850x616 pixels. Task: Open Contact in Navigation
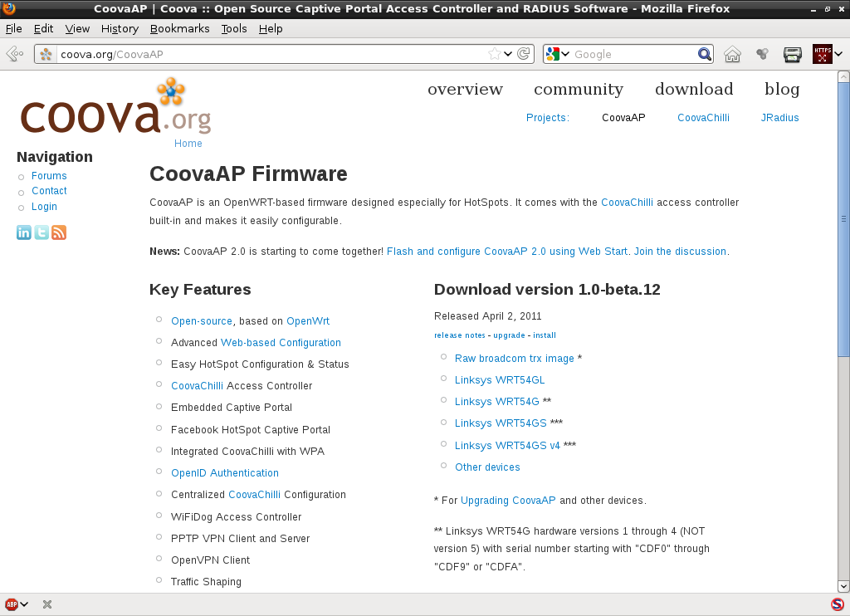(49, 191)
